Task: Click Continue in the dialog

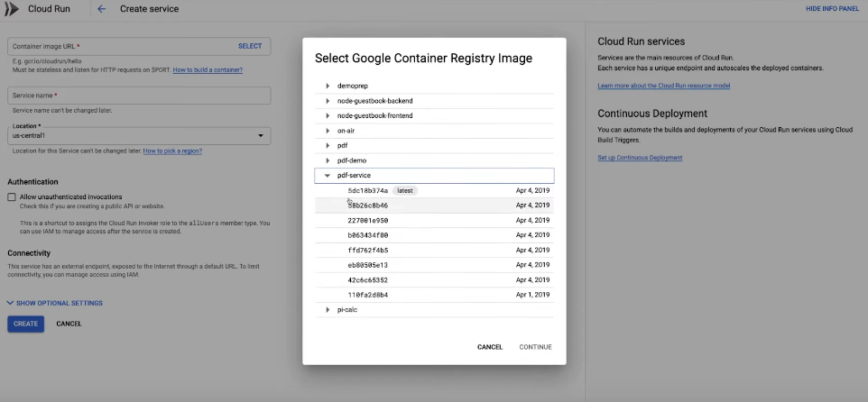Action: (x=535, y=347)
